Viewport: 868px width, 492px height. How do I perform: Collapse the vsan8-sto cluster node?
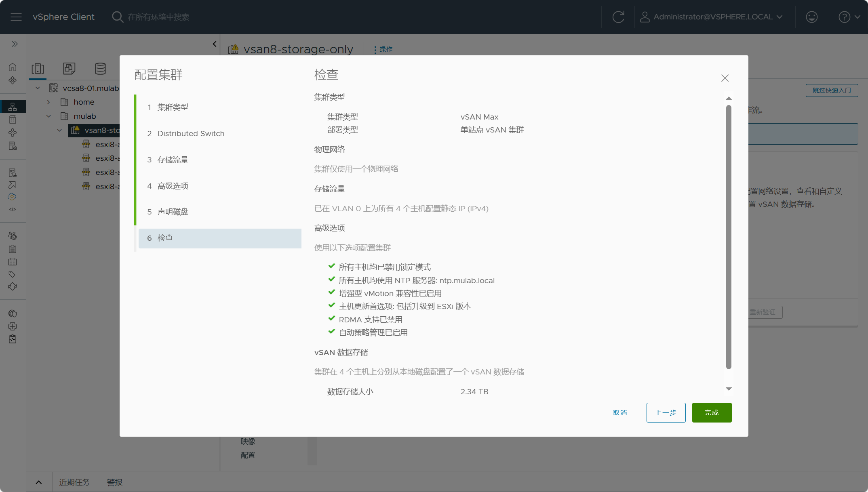coord(59,130)
